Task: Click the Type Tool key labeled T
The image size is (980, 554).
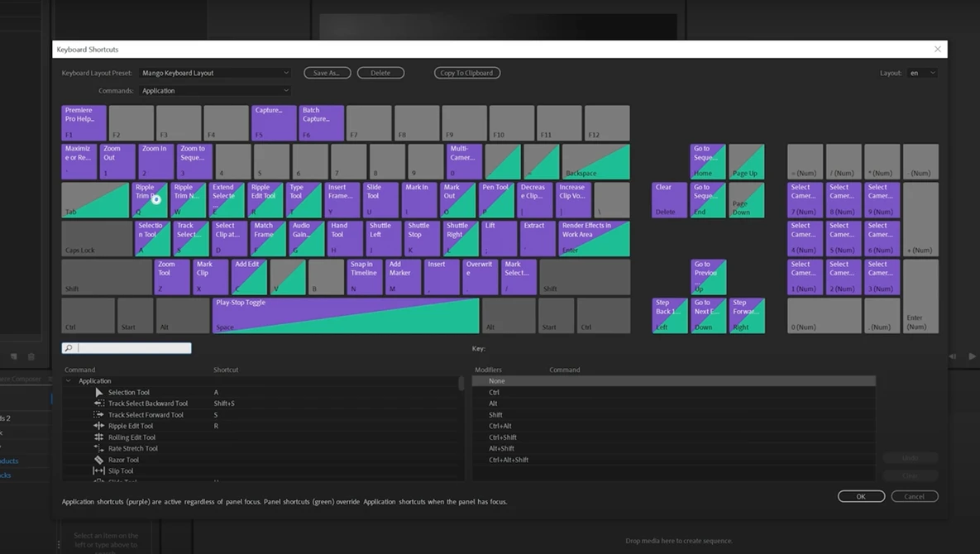Action: [304, 200]
